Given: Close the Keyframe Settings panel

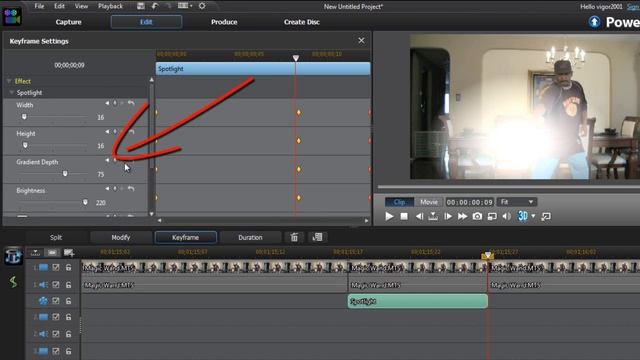Looking at the screenshot, I should pos(361,40).
